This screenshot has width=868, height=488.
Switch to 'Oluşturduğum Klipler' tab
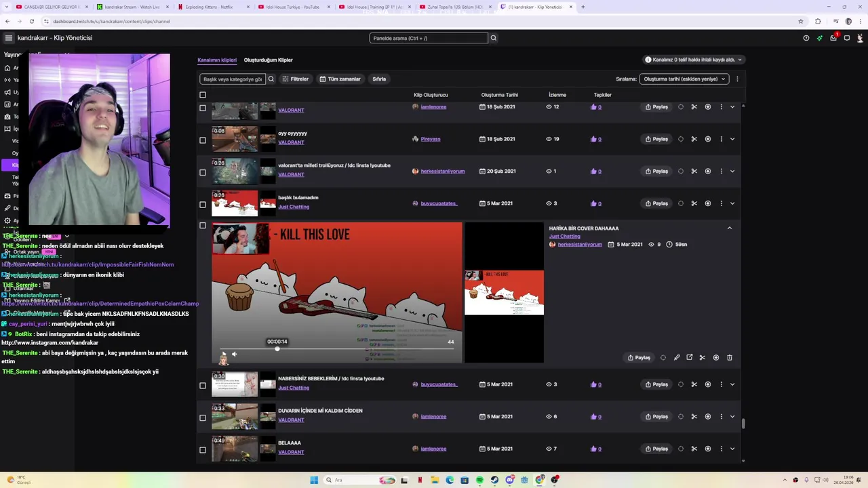pyautogui.click(x=269, y=60)
